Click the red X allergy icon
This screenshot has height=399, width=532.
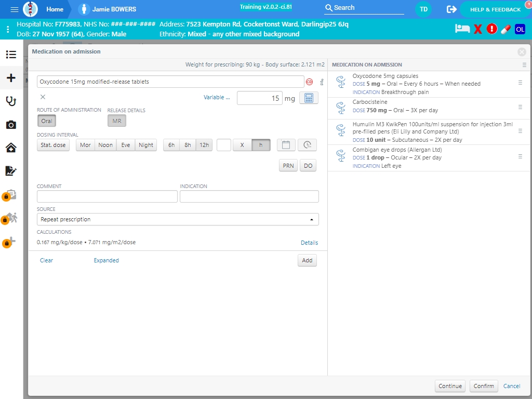pyautogui.click(x=478, y=29)
